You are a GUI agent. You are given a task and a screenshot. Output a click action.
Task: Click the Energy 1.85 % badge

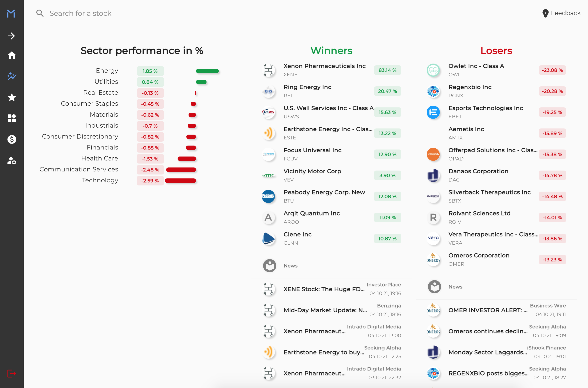150,71
